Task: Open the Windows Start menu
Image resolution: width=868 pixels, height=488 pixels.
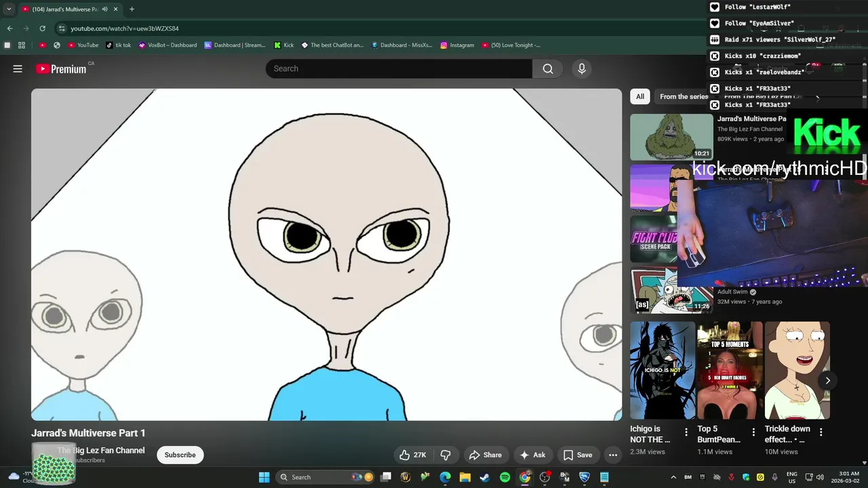Action: (x=264, y=477)
